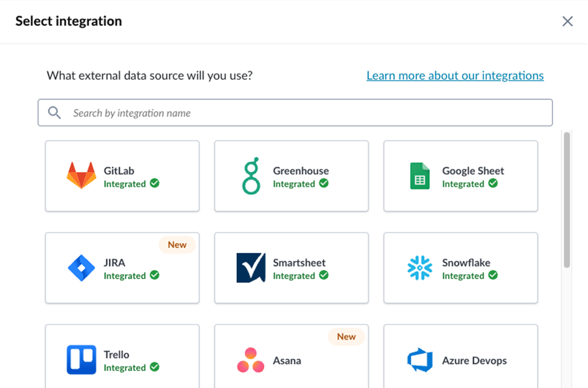Click Integrated status text under Google Sheet
The image size is (588, 388).
pyautogui.click(x=463, y=184)
